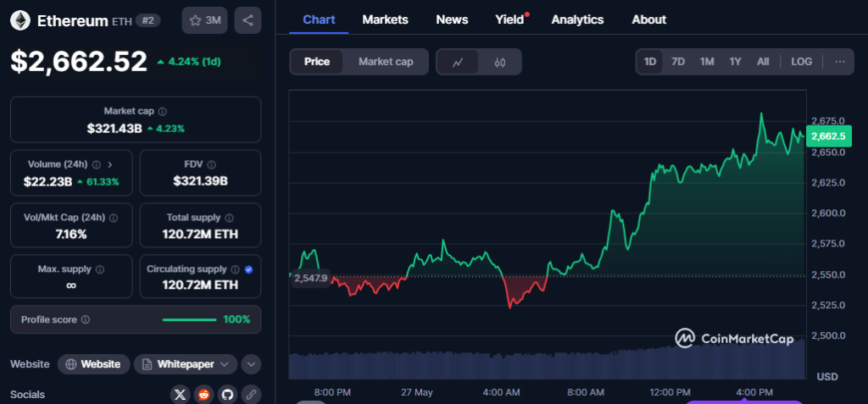Open the chain link social icon
Screen dimensions: 868x404
click(x=250, y=395)
